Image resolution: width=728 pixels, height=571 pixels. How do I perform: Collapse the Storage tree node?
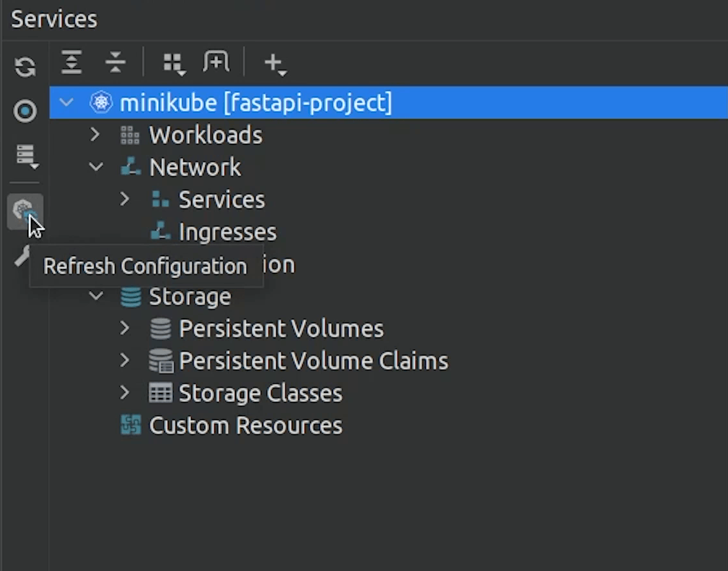96,296
